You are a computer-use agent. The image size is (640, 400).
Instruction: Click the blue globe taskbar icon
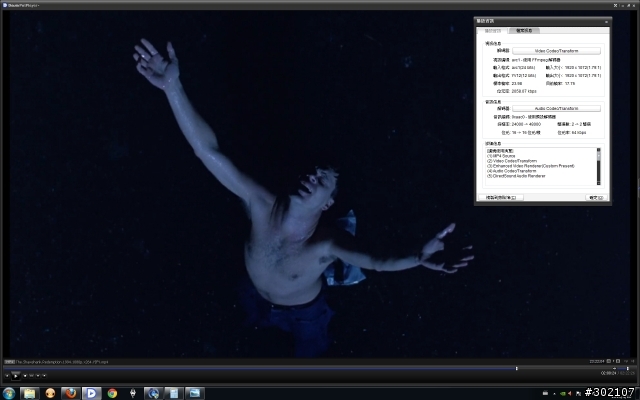click(153, 393)
